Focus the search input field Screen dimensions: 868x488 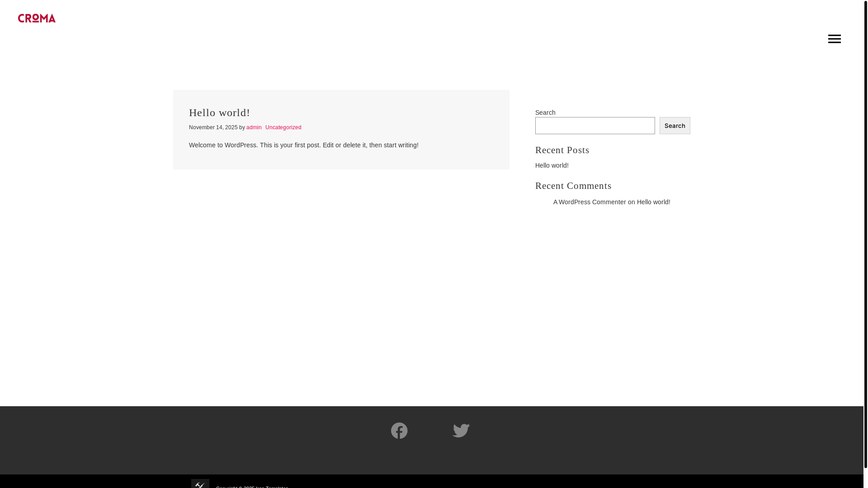[594, 126]
